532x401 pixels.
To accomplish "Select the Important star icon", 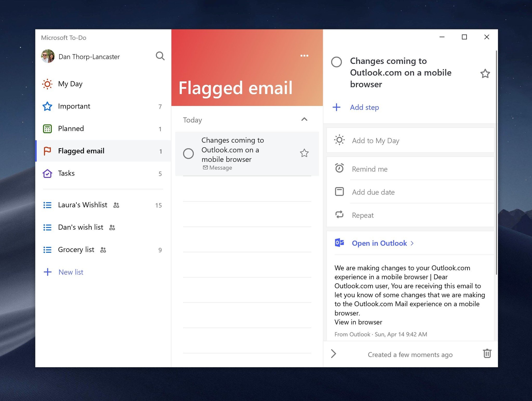I will point(48,106).
